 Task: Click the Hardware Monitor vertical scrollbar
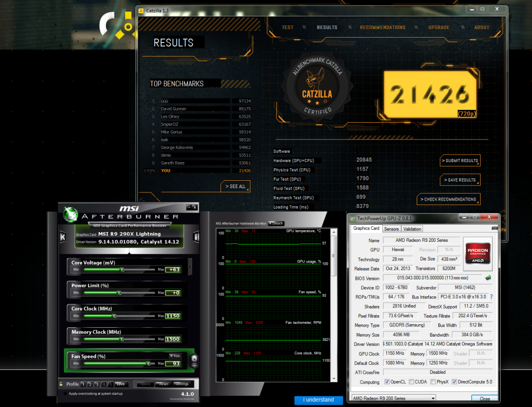click(334, 304)
